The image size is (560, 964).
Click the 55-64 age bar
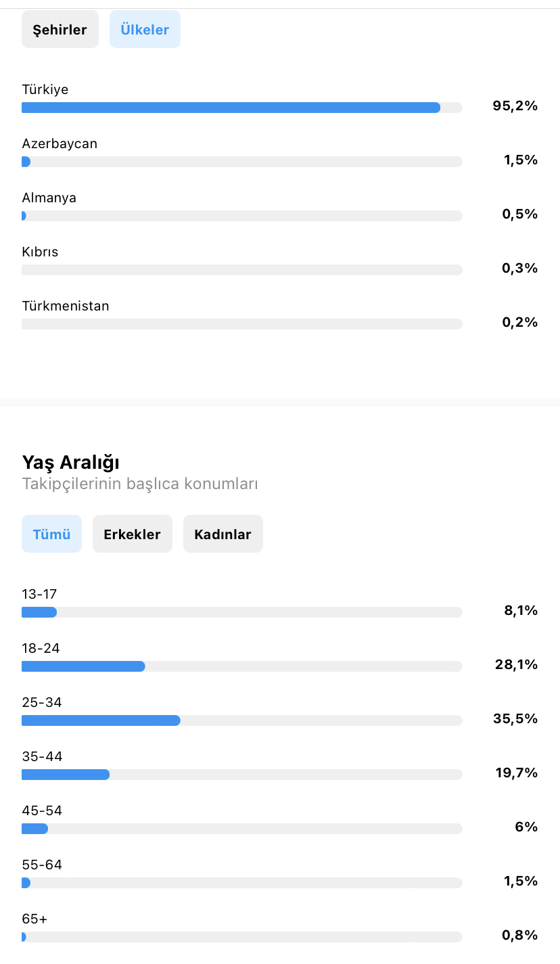242,883
